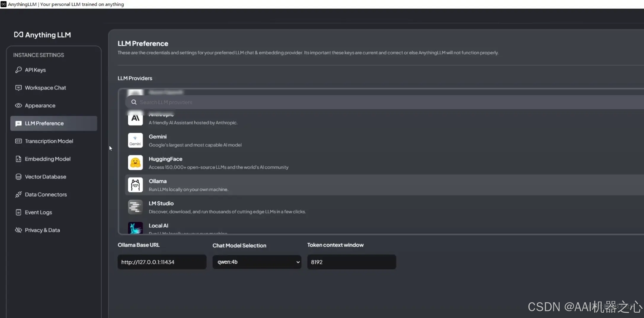Click the Ollama llama logo

click(x=135, y=185)
